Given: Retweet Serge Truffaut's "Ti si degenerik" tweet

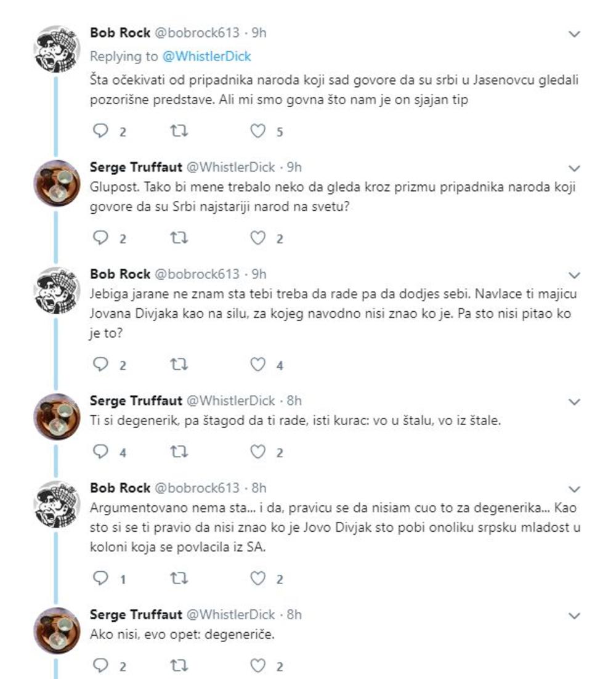Looking at the screenshot, I should coord(180,450).
